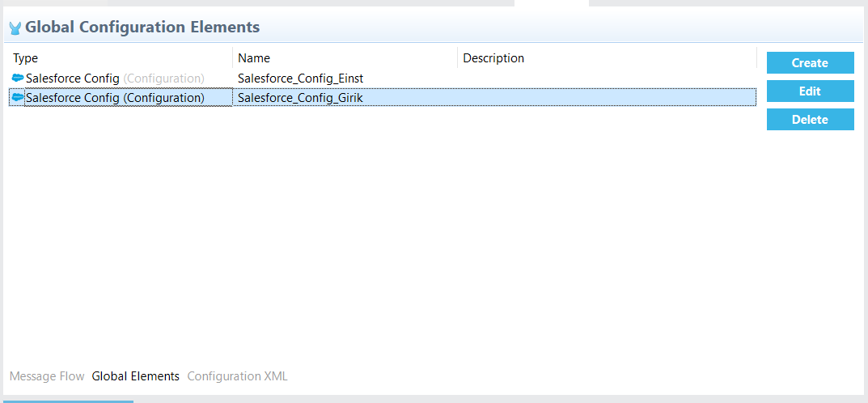Click the empty Description cell of Salesforce_Config_Einst
Viewport: 868px width, 403px height.
(607, 78)
